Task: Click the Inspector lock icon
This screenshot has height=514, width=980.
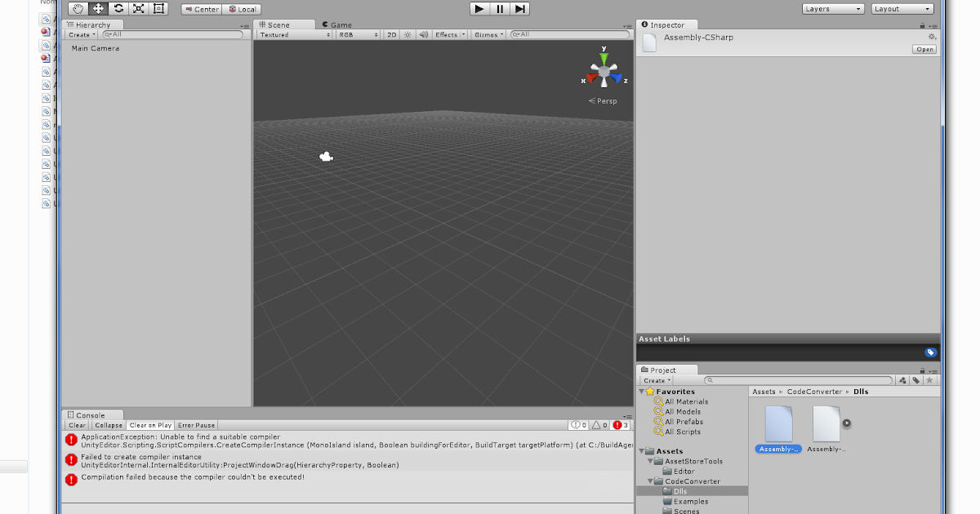Action: (923, 25)
